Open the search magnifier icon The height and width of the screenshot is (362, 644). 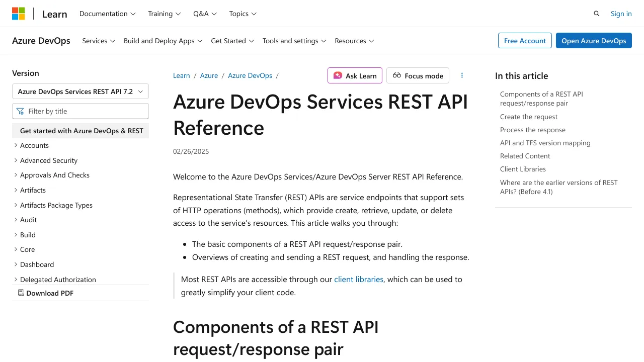(x=597, y=14)
